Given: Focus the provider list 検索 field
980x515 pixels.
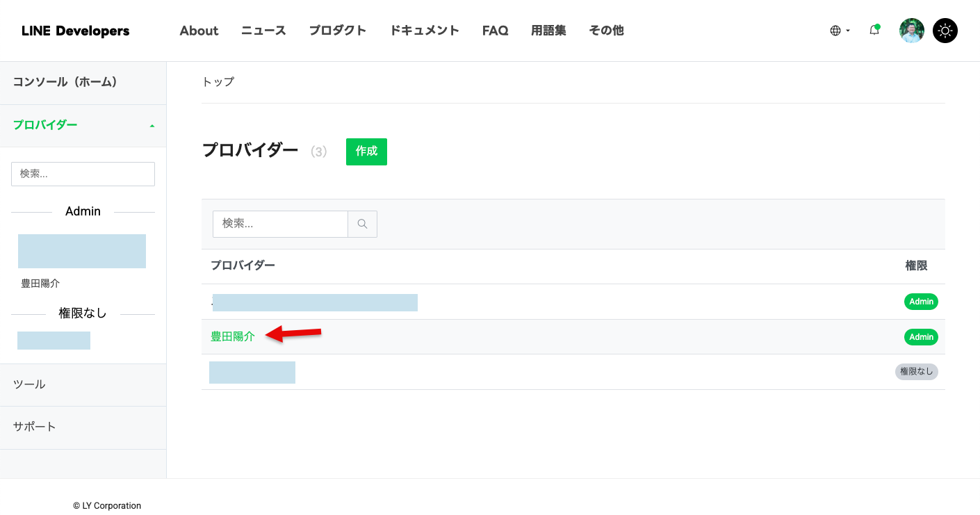Looking at the screenshot, I should pyautogui.click(x=280, y=224).
